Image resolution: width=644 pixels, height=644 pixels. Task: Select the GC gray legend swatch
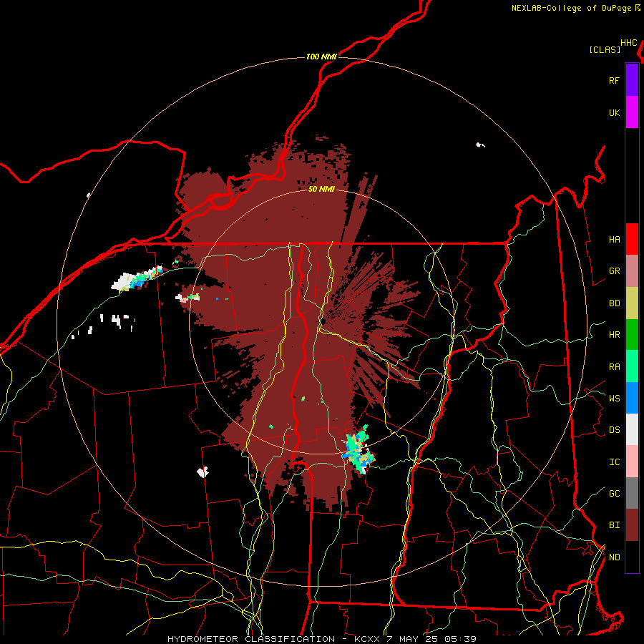pos(632,493)
